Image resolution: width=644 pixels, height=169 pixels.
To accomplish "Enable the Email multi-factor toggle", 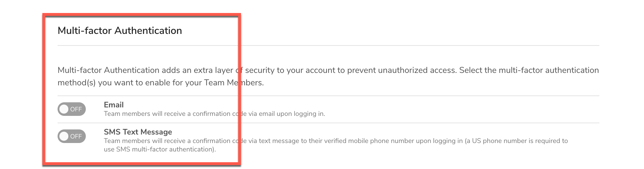I will (71, 109).
